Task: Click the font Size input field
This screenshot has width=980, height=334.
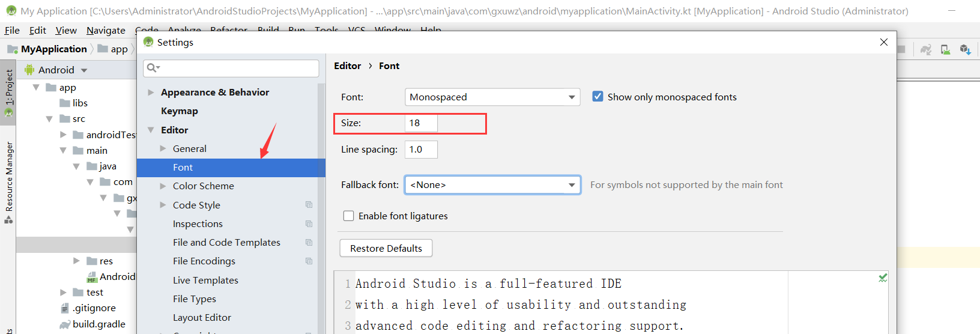Action: pyautogui.click(x=421, y=123)
